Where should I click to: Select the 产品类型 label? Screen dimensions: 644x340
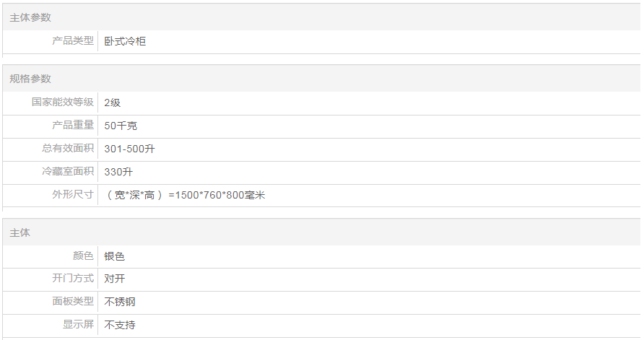pos(73,41)
